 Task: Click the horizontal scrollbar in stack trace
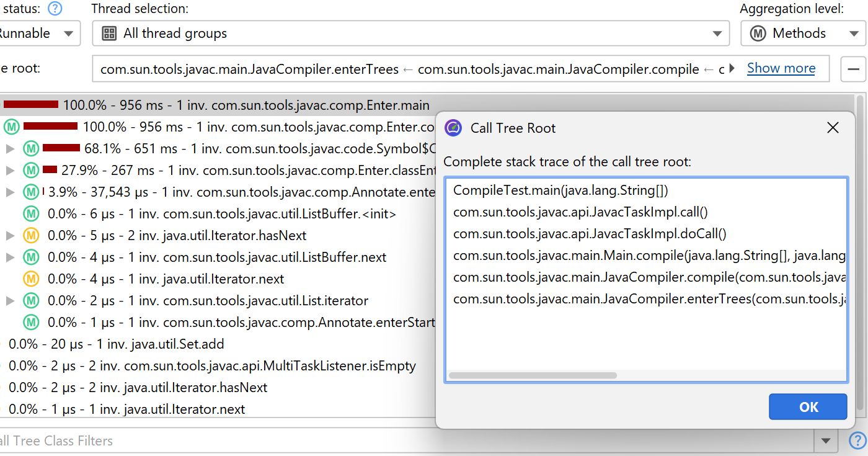click(533, 375)
